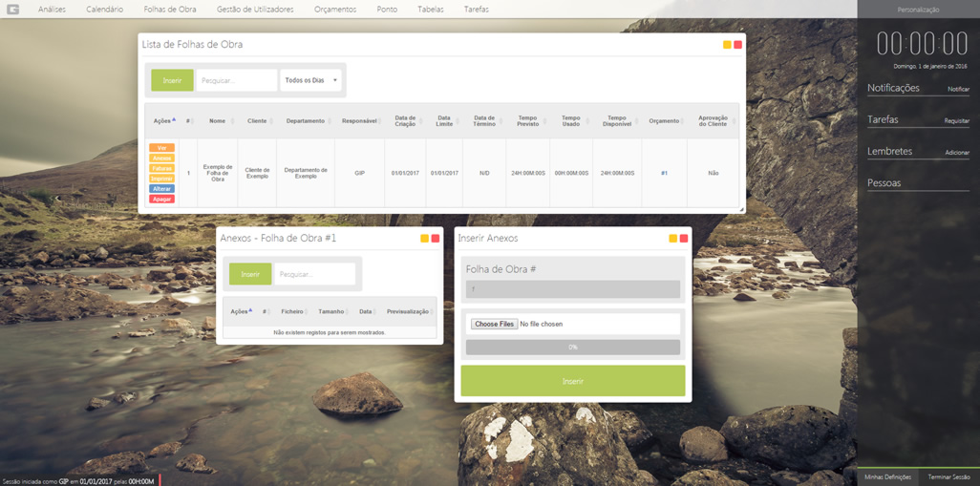
Task: Click the orange Ver action button
Action: 161,148
